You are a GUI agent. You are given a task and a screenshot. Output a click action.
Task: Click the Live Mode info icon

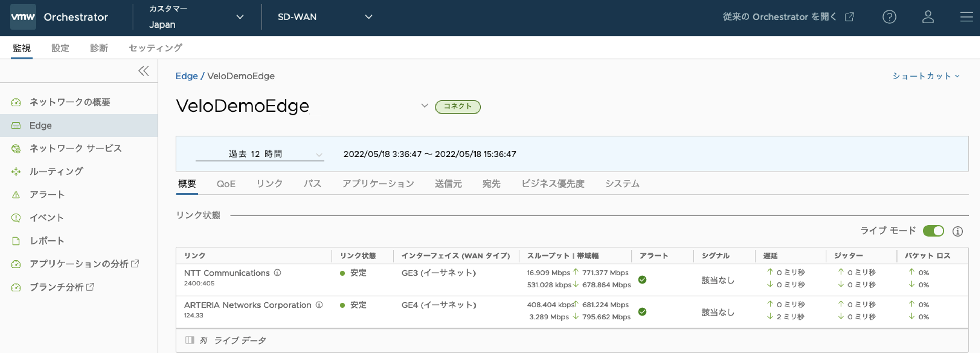958,232
